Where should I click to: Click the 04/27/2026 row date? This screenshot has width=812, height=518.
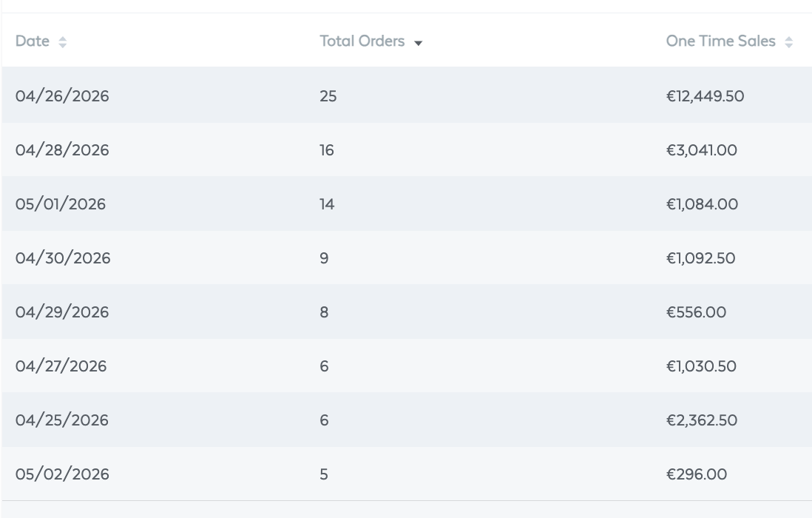point(61,366)
